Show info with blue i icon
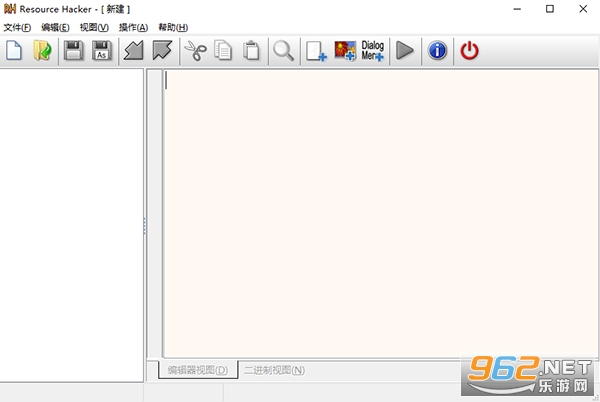Screen dimensions: 600x402 (x=437, y=50)
